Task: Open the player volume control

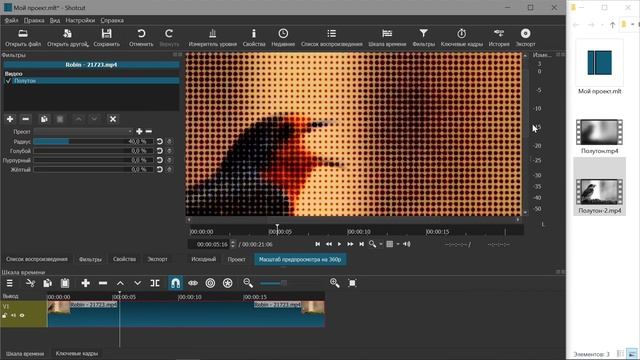Action: pos(407,244)
